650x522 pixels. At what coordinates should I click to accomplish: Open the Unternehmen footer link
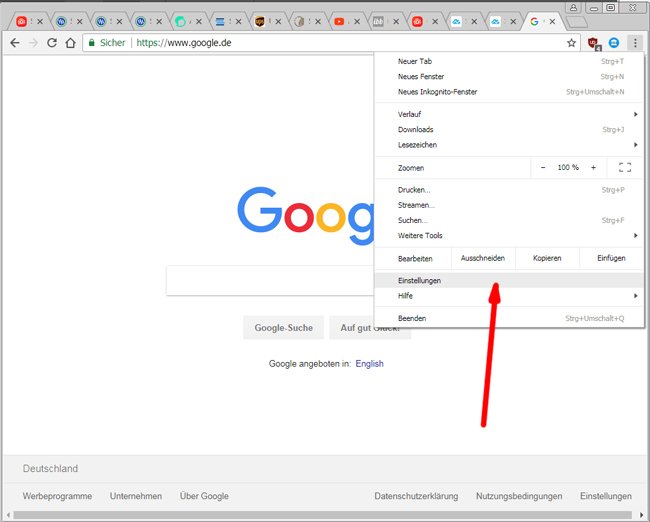[x=136, y=496]
